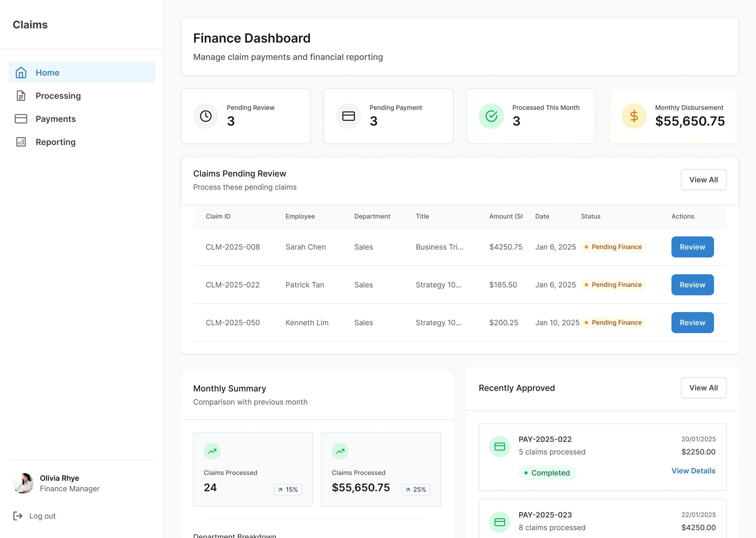The image size is (756, 538).
Task: Click the PAY-2025-022 payment card icon
Action: coord(500,447)
